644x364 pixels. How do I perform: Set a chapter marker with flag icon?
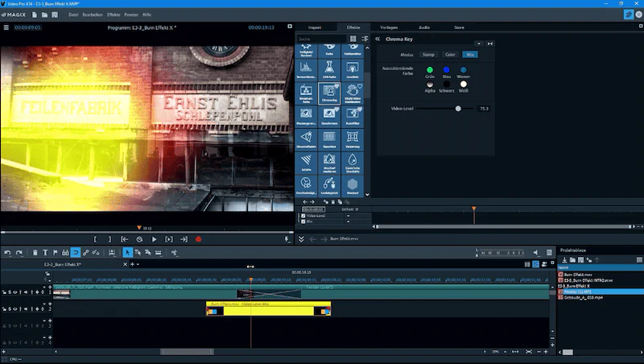coord(55,252)
